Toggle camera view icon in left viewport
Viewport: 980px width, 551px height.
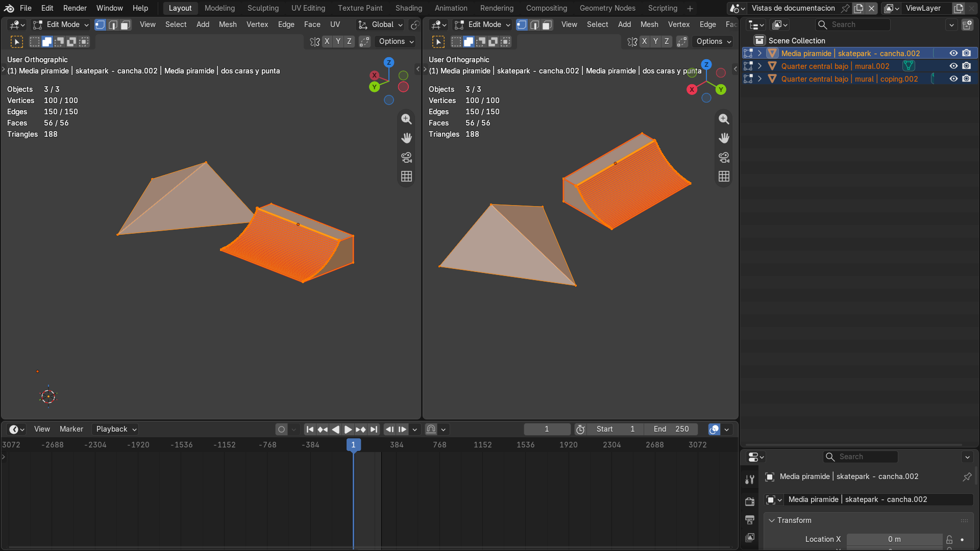point(406,157)
